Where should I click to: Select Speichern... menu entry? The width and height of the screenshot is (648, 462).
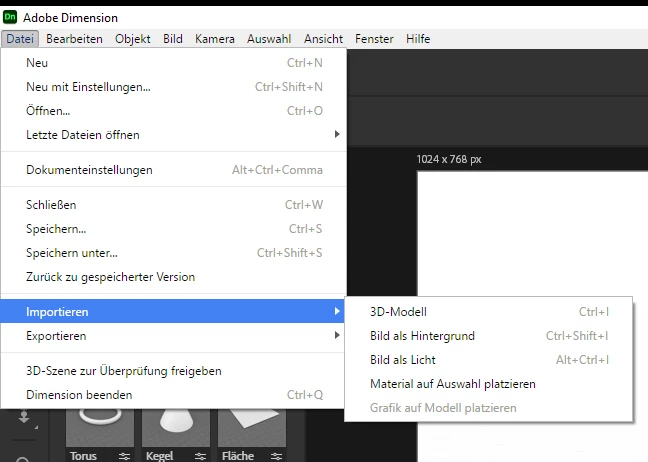pos(173,229)
